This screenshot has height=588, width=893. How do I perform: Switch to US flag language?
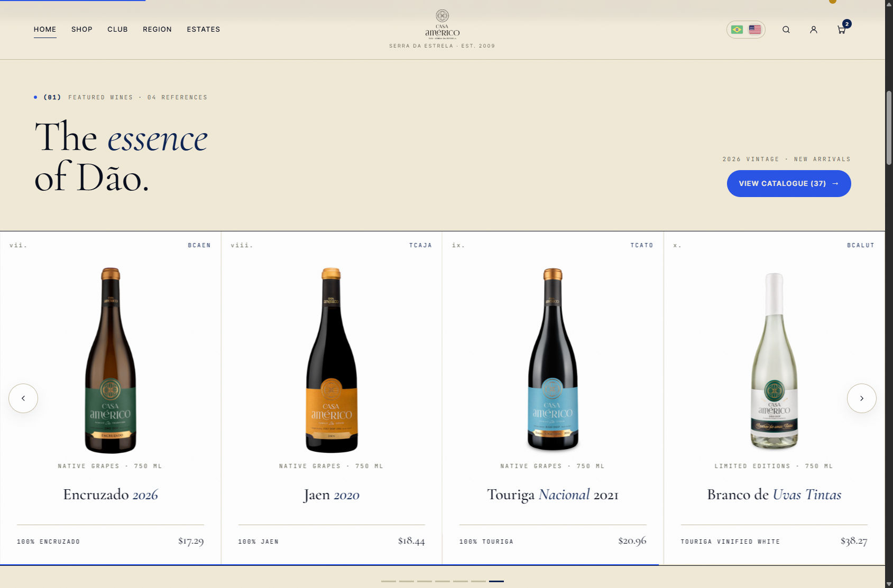755,30
